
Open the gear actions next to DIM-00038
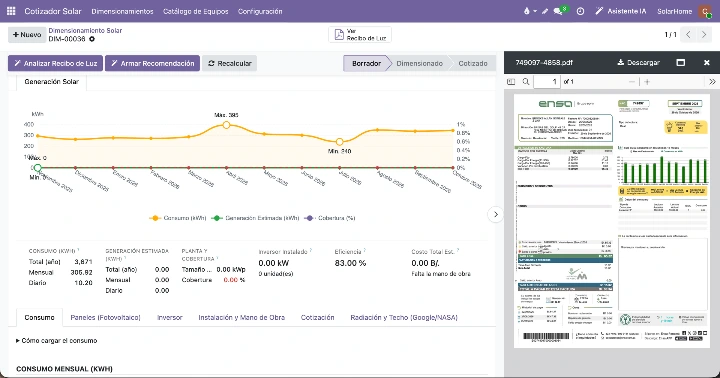pyautogui.click(x=92, y=39)
